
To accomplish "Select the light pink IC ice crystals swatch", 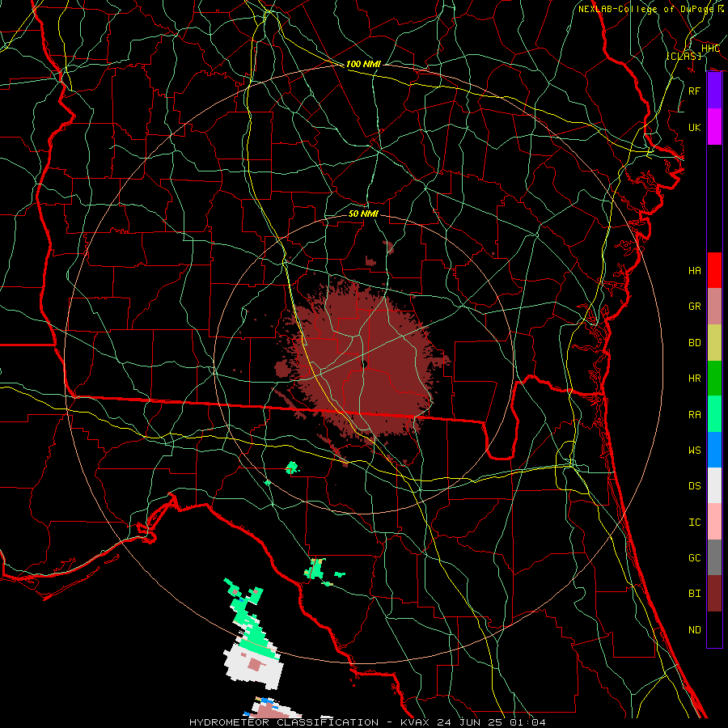I will point(714,522).
